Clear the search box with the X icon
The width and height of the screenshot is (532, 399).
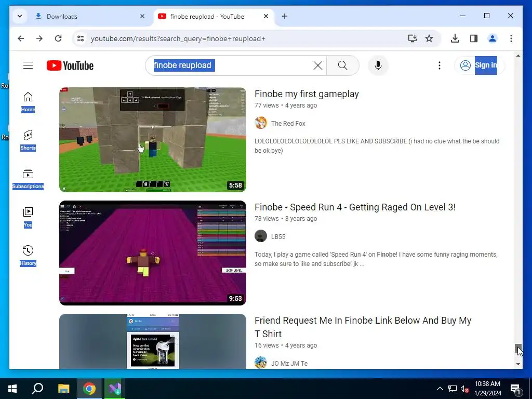click(317, 65)
